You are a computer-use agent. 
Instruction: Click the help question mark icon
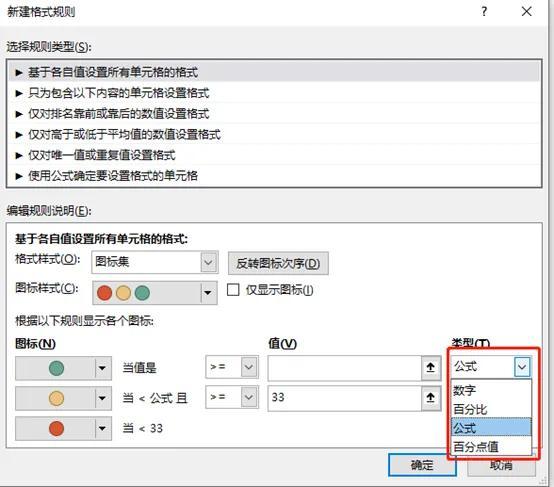484,12
